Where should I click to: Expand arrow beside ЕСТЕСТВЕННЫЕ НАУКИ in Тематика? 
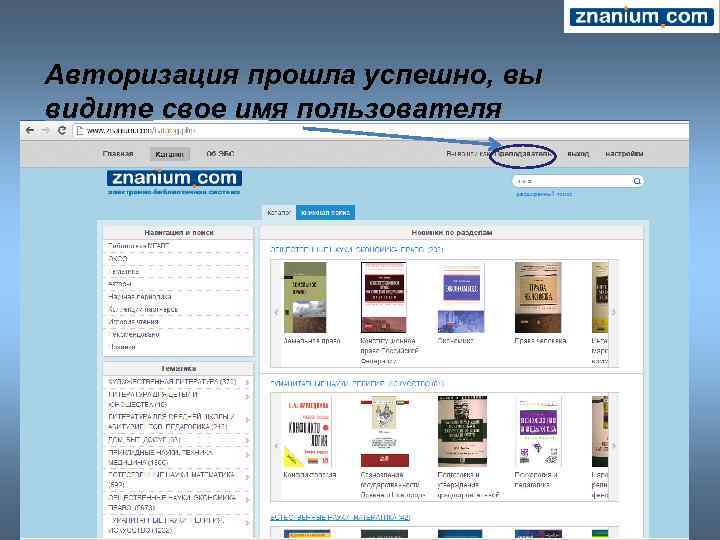tap(248, 477)
